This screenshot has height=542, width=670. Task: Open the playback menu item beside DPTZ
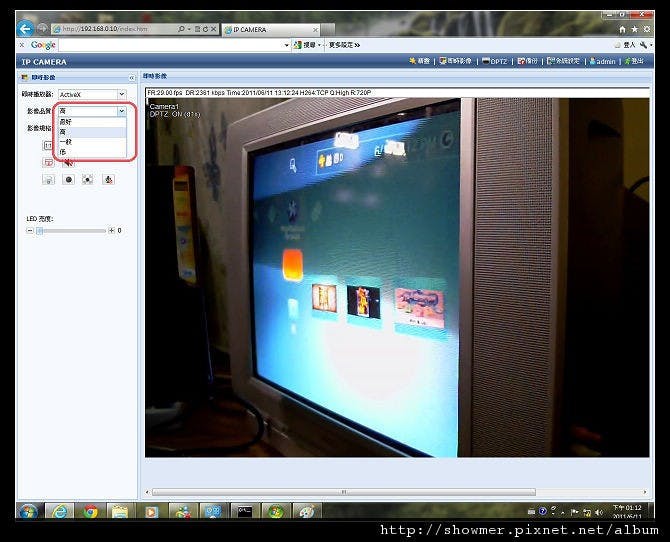[x=527, y=61]
